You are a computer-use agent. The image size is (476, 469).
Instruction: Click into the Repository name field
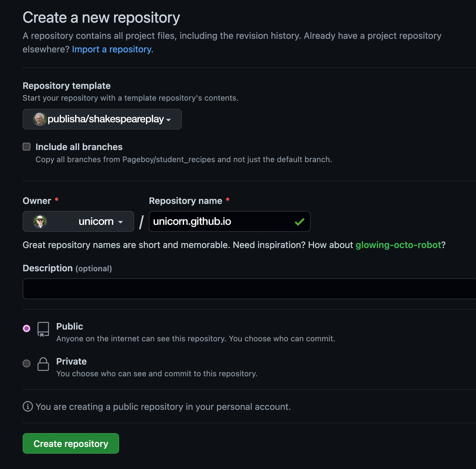click(x=229, y=222)
